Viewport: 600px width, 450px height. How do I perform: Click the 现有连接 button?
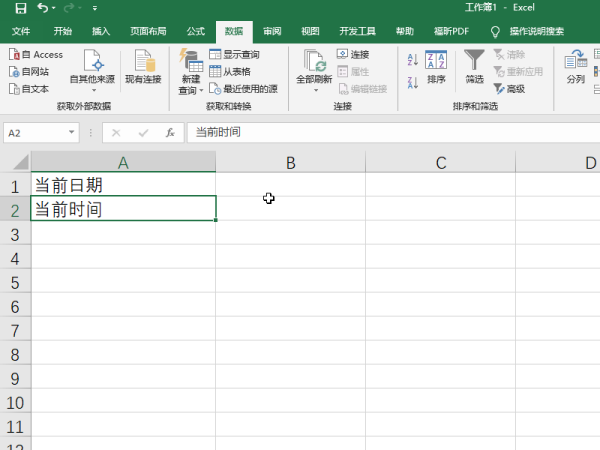(x=143, y=67)
